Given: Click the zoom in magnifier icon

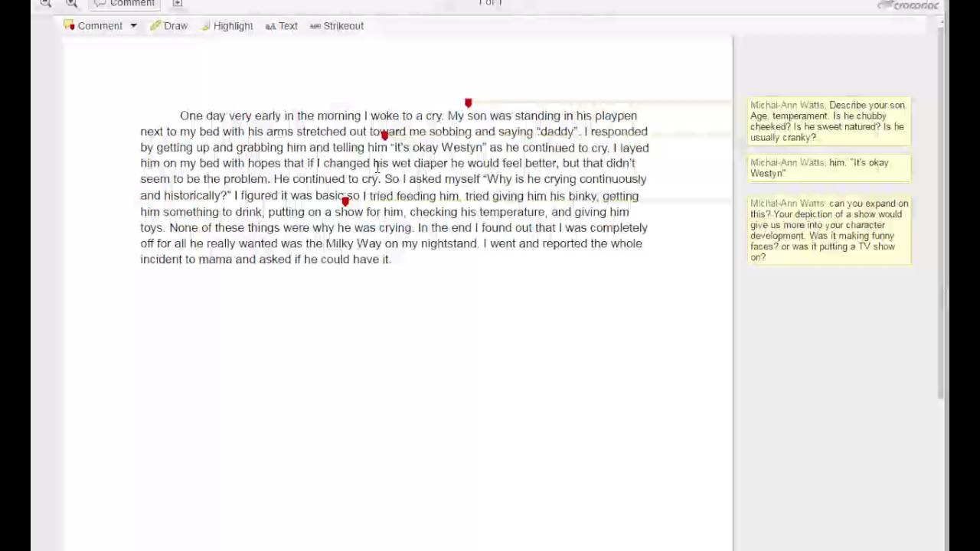Looking at the screenshot, I should click(71, 4).
